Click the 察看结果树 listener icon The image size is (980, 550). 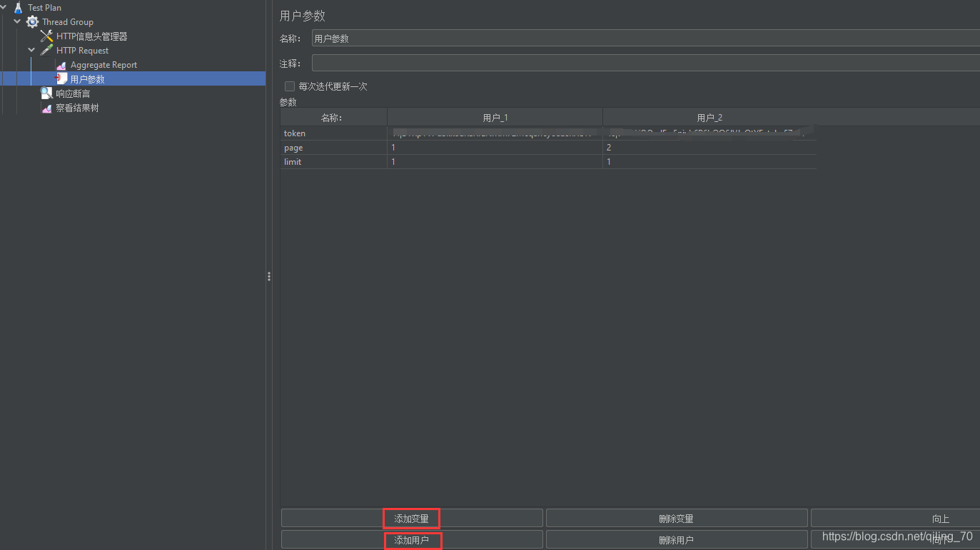[x=46, y=108]
